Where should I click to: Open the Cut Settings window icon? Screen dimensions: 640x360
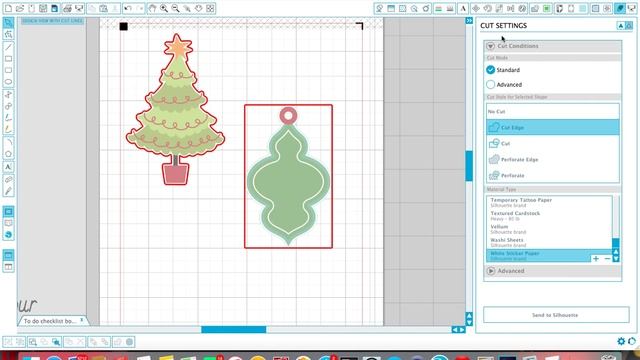620,8
